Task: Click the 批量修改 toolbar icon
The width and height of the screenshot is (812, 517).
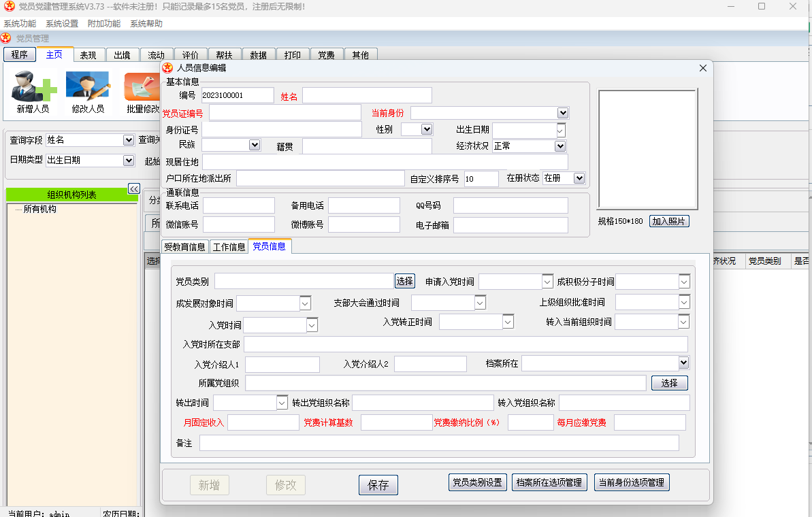Action: pos(142,92)
